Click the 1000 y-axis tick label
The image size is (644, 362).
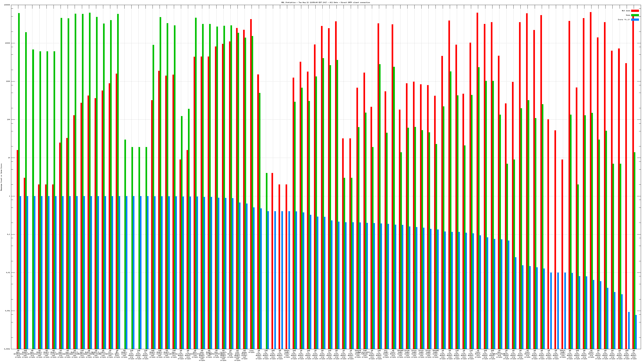click(8, 81)
